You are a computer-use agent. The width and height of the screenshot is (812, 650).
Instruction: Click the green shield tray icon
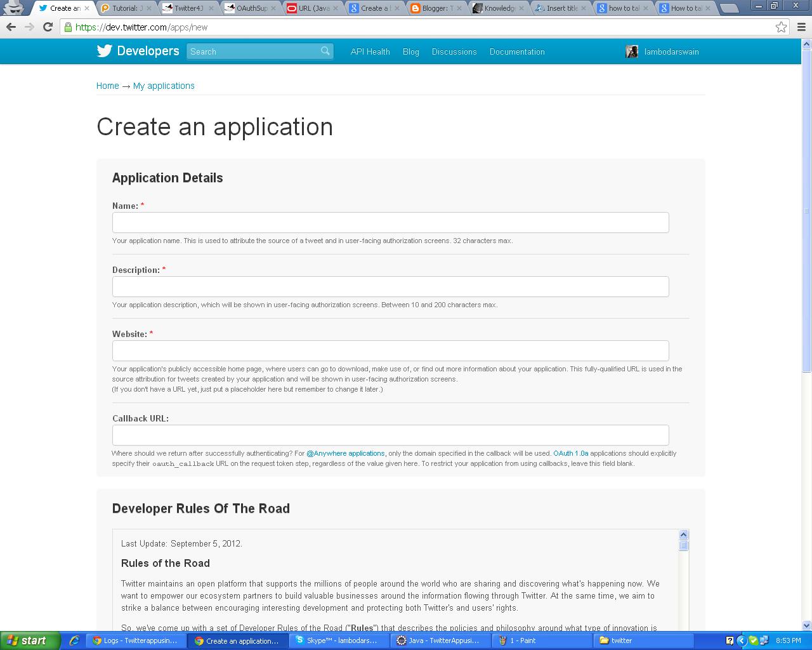pos(753,640)
